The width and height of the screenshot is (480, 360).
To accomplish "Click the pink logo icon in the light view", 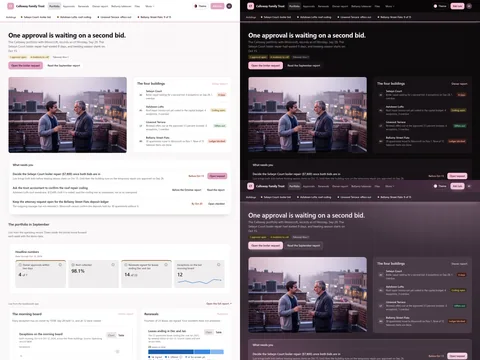I will coord(11,6).
